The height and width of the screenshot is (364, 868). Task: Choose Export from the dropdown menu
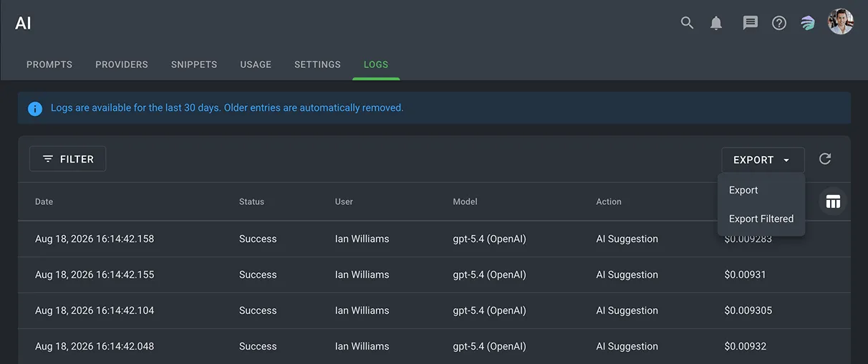point(761,190)
